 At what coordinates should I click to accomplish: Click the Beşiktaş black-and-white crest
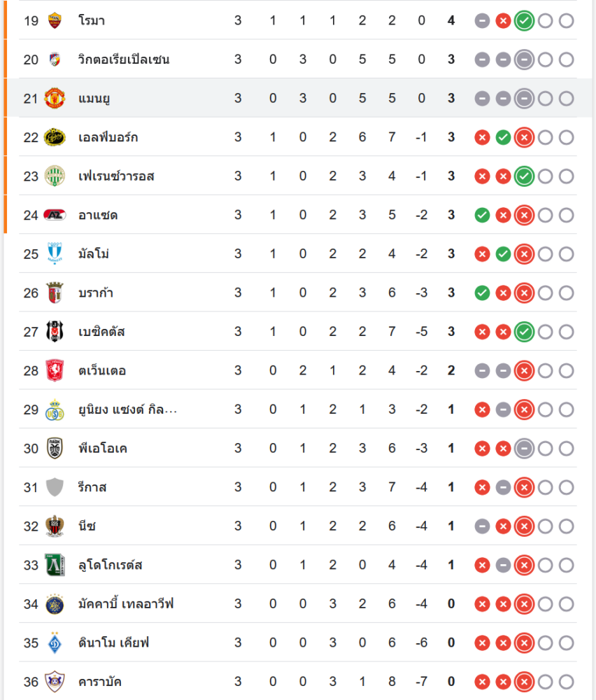tap(55, 331)
